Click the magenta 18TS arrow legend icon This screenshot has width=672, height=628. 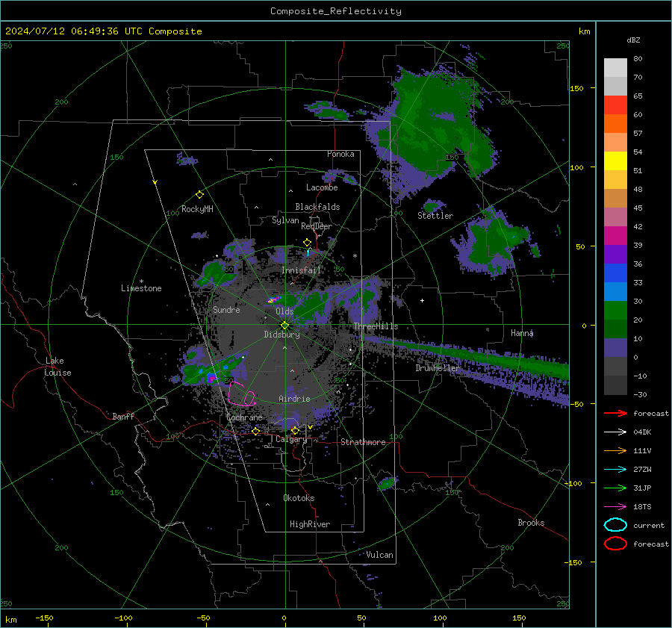point(615,507)
